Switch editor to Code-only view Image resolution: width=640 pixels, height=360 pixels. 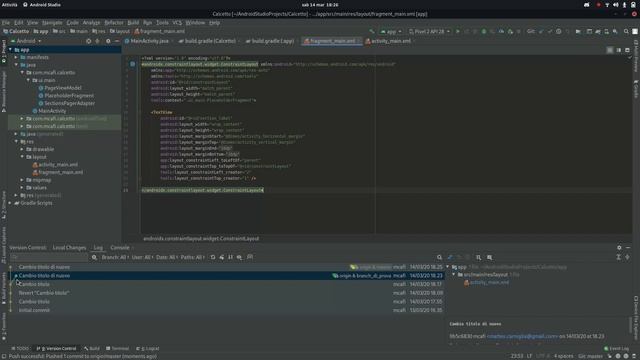610,50
